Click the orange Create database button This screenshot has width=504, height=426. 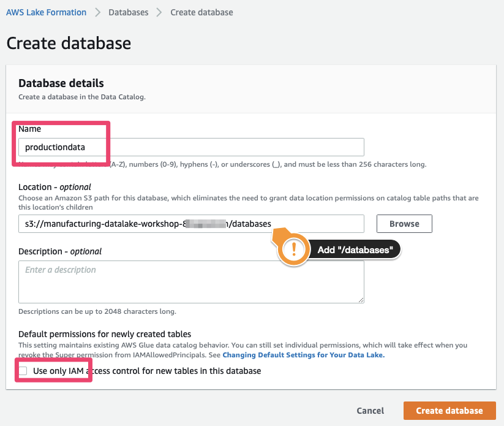click(449, 411)
